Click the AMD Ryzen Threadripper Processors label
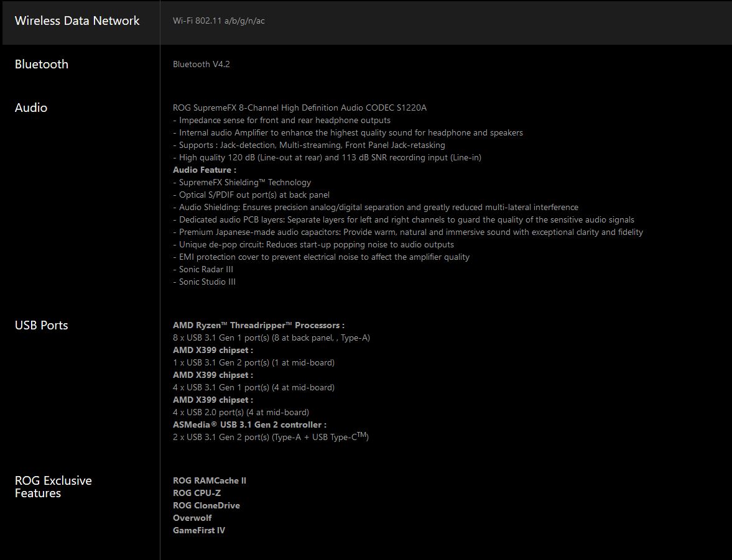 pyautogui.click(x=259, y=326)
